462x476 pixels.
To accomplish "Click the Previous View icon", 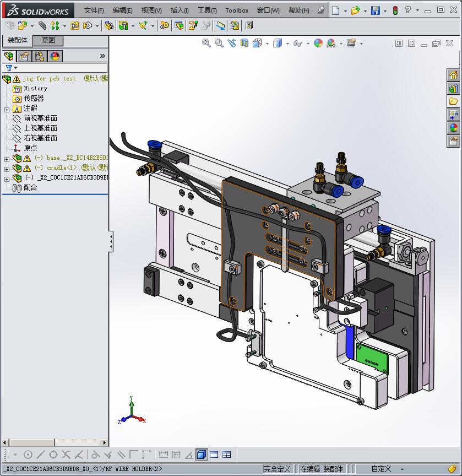I will [x=232, y=43].
